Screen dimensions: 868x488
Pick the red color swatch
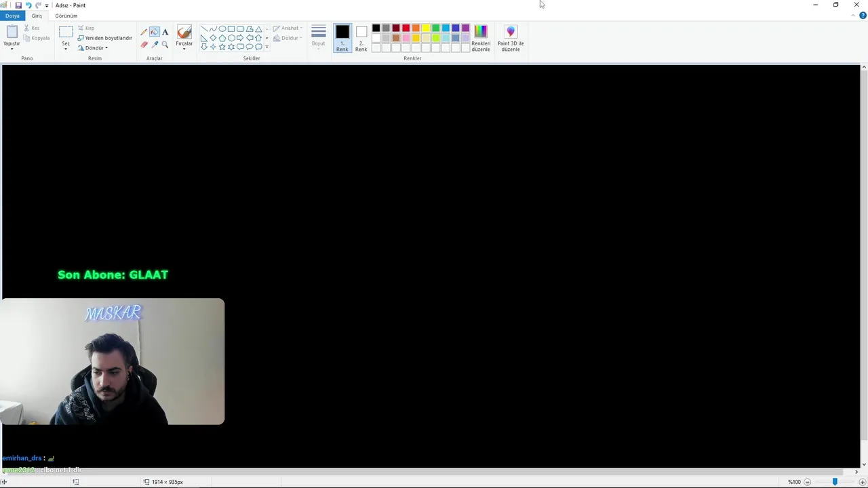tap(406, 28)
